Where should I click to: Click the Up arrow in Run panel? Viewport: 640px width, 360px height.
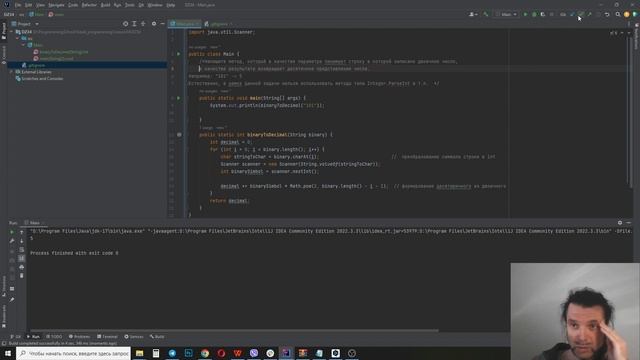(x=22, y=232)
